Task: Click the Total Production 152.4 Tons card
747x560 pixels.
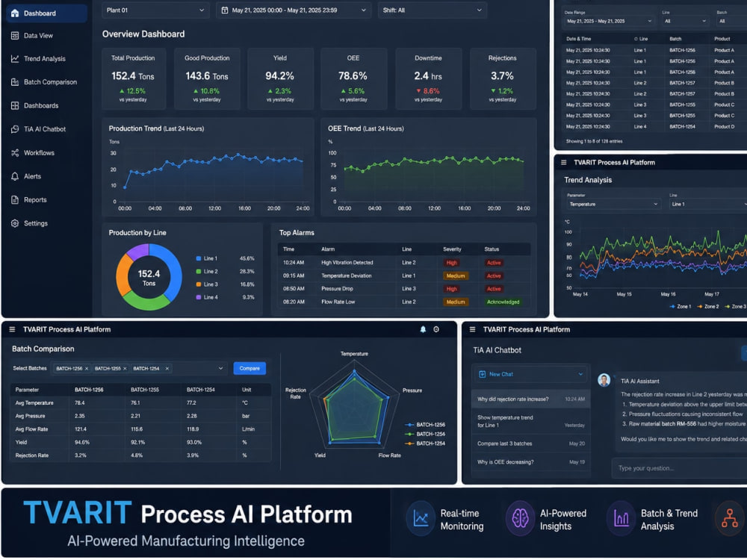Action: [134, 79]
